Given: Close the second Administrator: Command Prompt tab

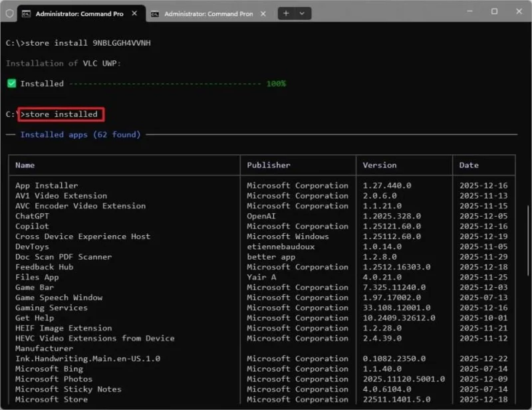Looking at the screenshot, I should pyautogui.click(x=263, y=13).
